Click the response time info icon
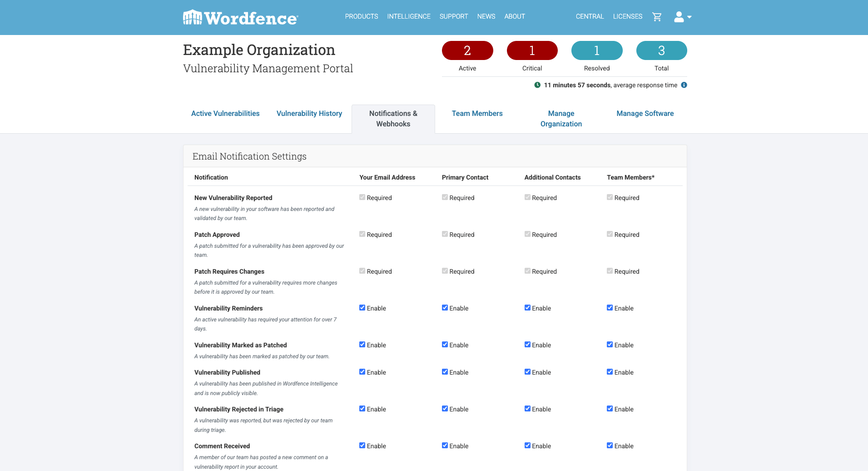Screen dimensions: 868x471 pos(684,85)
